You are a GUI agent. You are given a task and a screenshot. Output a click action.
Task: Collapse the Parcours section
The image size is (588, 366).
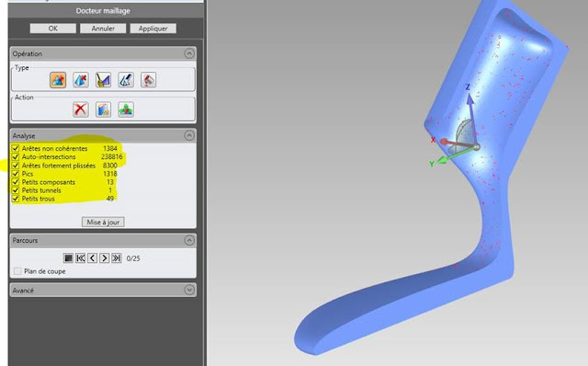[x=189, y=240]
